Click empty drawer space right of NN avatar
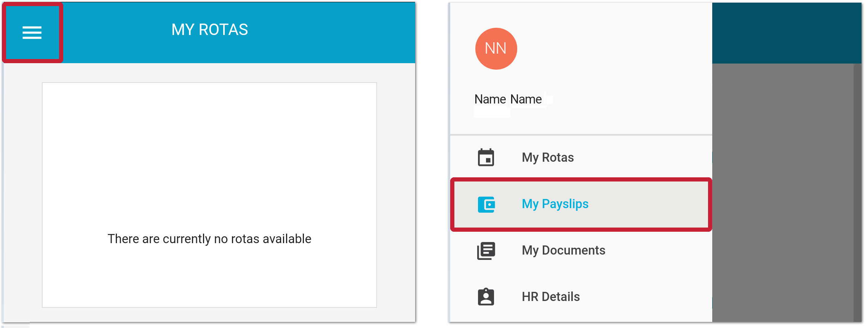This screenshot has height=328, width=868. coord(609,49)
